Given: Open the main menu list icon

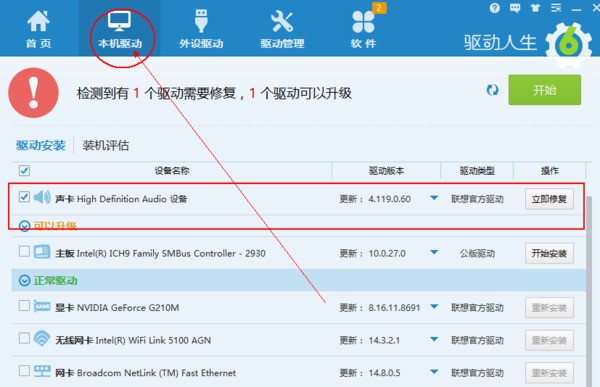Looking at the screenshot, I should click(556, 8).
